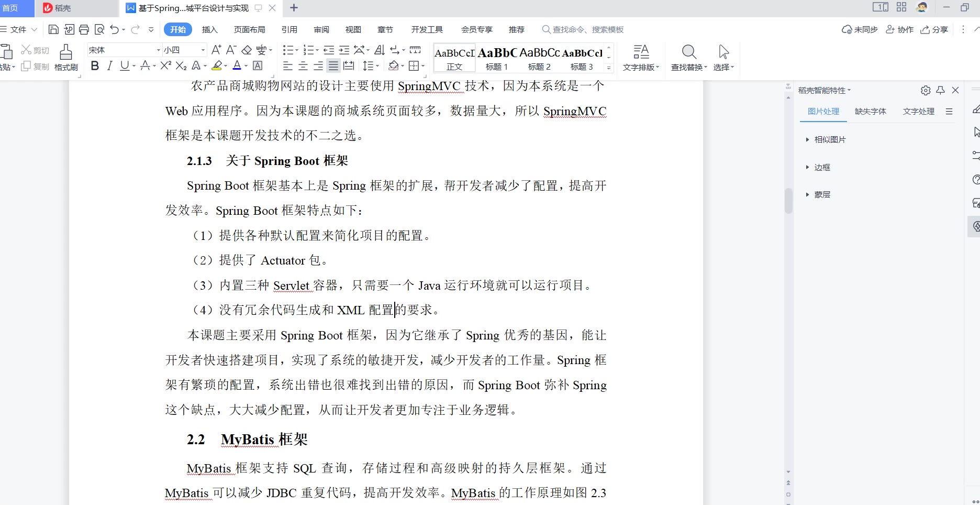Viewport: 980px width, 505px height.
Task: Expand the 相似图片 section
Action: [829, 139]
